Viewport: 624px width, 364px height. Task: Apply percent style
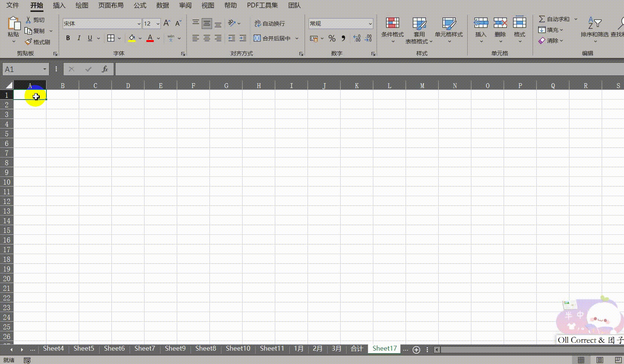click(332, 39)
